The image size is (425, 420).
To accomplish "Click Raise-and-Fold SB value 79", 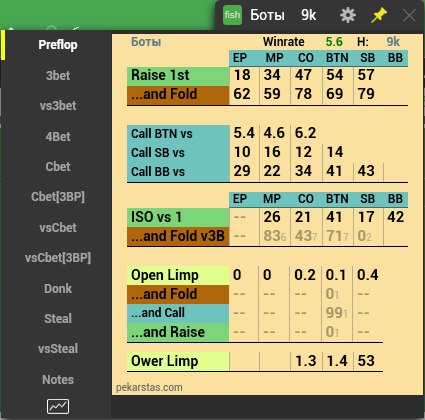I will pos(366,94).
